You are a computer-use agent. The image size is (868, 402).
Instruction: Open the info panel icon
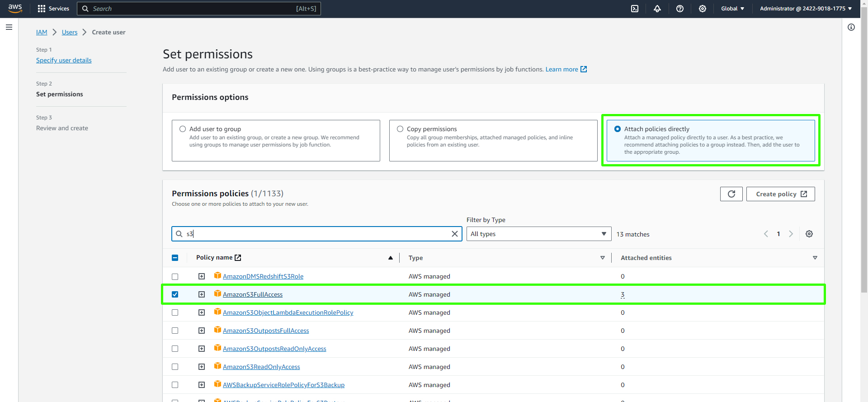(x=851, y=27)
